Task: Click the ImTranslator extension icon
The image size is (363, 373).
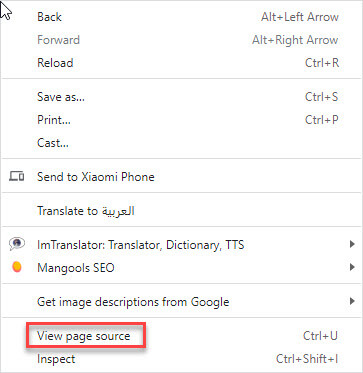Action: click(x=17, y=244)
